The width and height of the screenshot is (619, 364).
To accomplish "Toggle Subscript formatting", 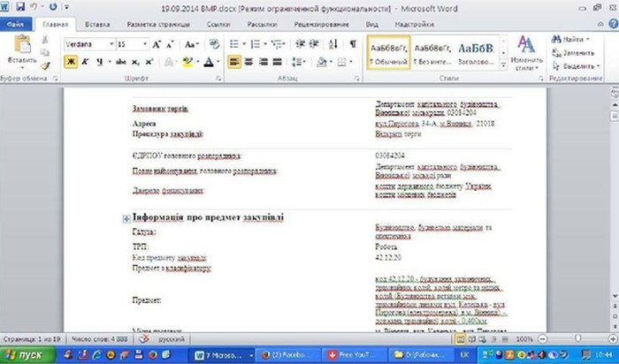I will [x=135, y=62].
